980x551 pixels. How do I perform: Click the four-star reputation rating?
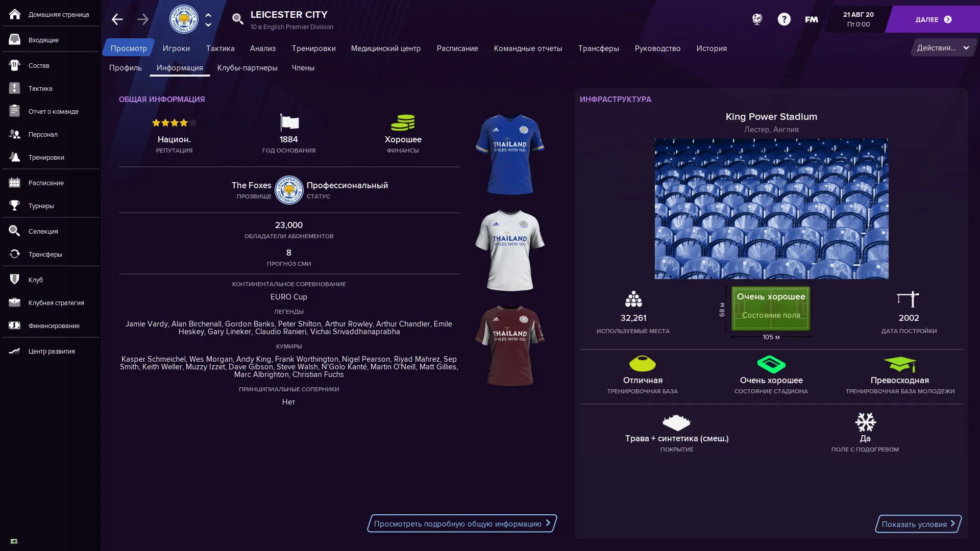(174, 122)
